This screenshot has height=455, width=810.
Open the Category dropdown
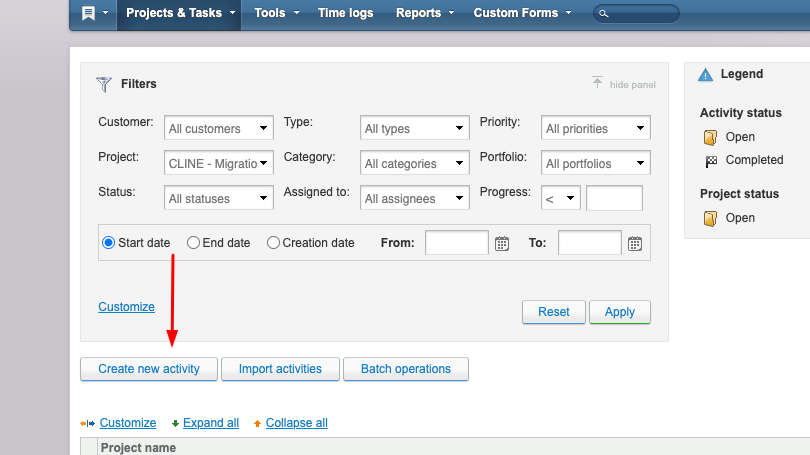pyautogui.click(x=414, y=163)
